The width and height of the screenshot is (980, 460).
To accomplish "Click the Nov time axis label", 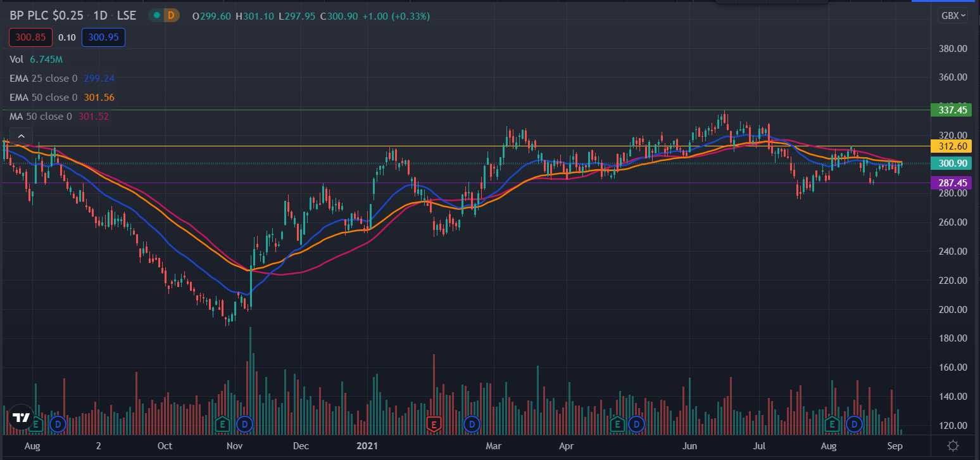I will click(235, 446).
